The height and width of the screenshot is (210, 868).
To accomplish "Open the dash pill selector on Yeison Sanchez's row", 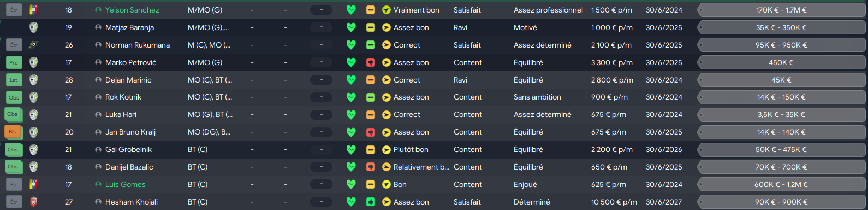I will (x=321, y=10).
